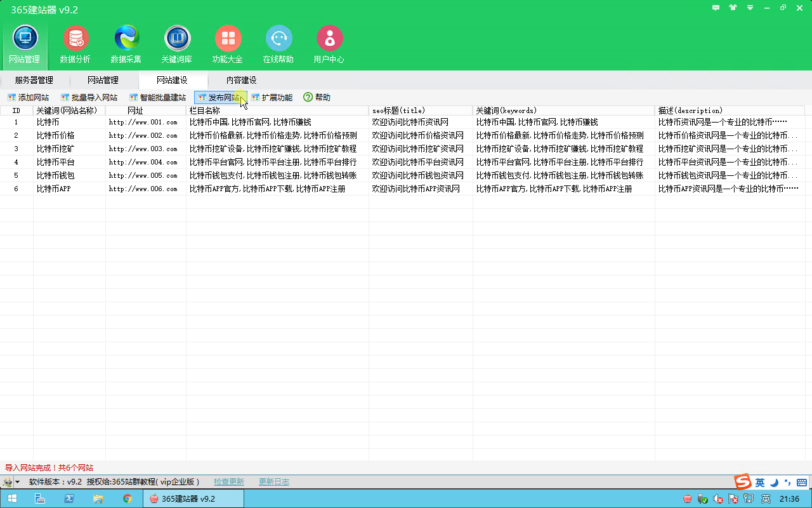Click the 网址 column header

click(146, 110)
